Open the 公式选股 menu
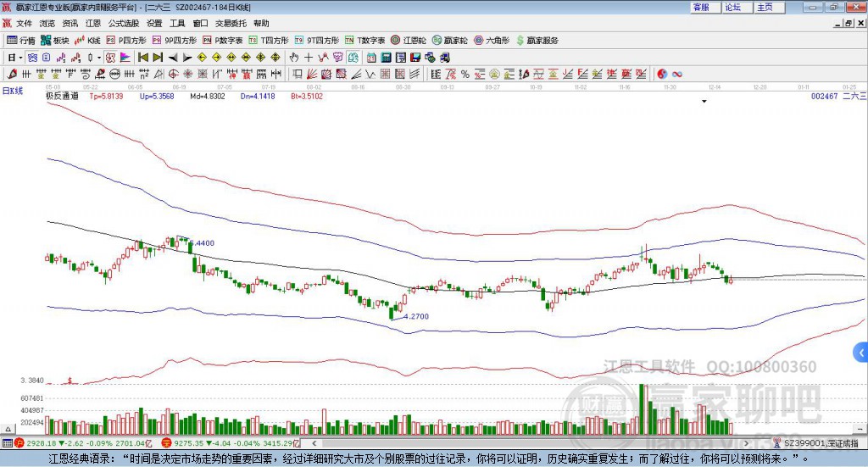Viewport: 868px width, 467px height. 124,23
